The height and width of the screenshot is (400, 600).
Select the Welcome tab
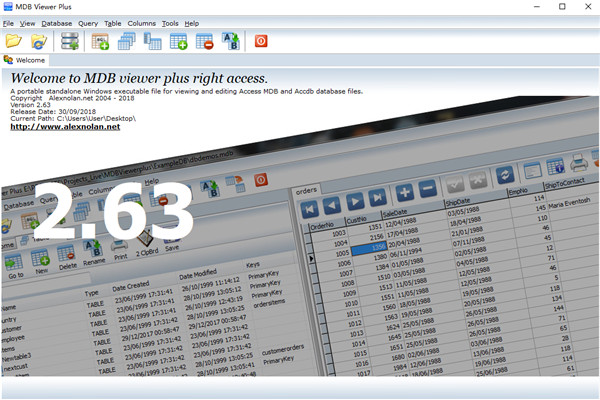[x=25, y=60]
